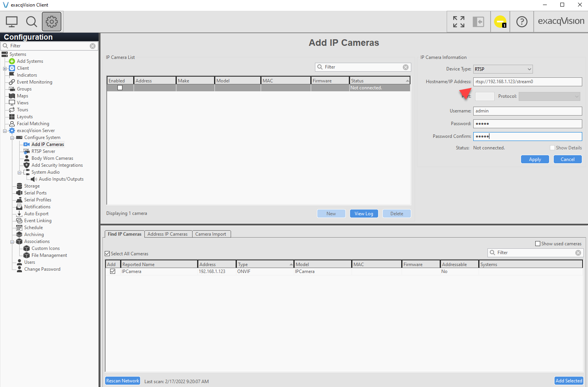Screen dimensions: 588x387
Task: Sort found cameras by Type column
Action: 265,265
